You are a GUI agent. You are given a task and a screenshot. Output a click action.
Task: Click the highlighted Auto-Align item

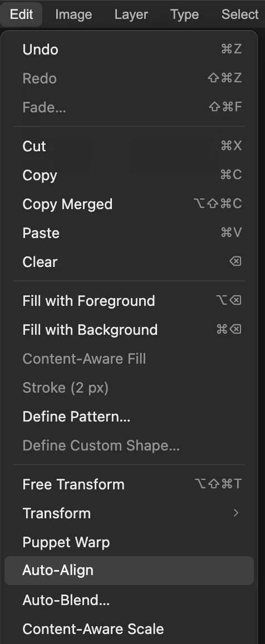click(129, 571)
